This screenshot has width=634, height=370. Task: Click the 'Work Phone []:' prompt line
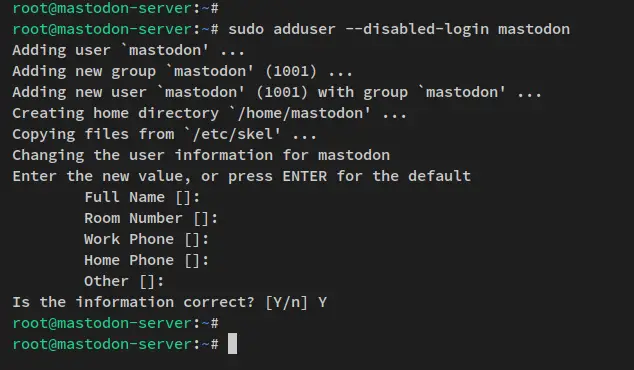[146, 239]
